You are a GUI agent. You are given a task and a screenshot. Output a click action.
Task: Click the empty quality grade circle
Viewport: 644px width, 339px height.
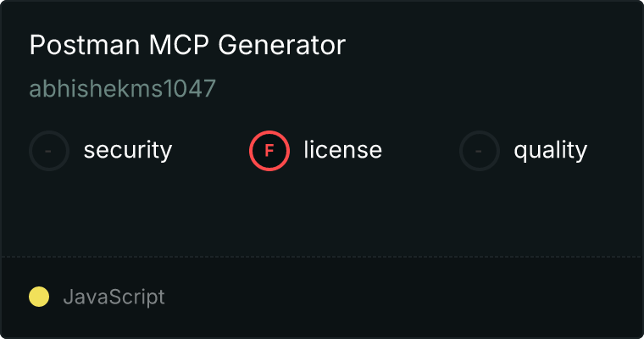[x=480, y=151]
